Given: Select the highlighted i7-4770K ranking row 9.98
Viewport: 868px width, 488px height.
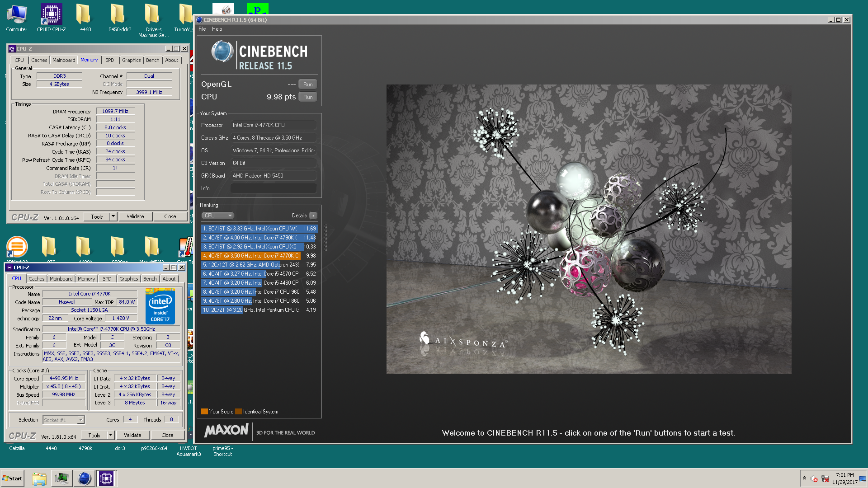Looking at the screenshot, I should tap(259, 256).
